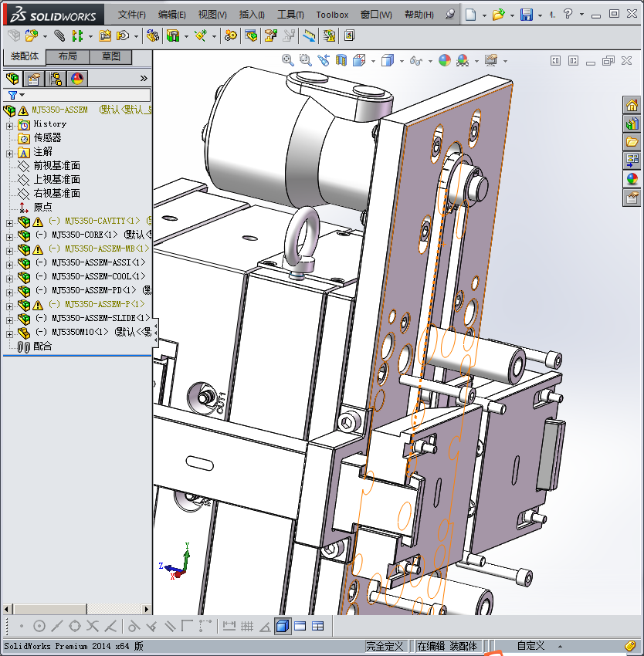Open the DisplayManager tab icon
This screenshot has height=656, width=644.
[77, 79]
